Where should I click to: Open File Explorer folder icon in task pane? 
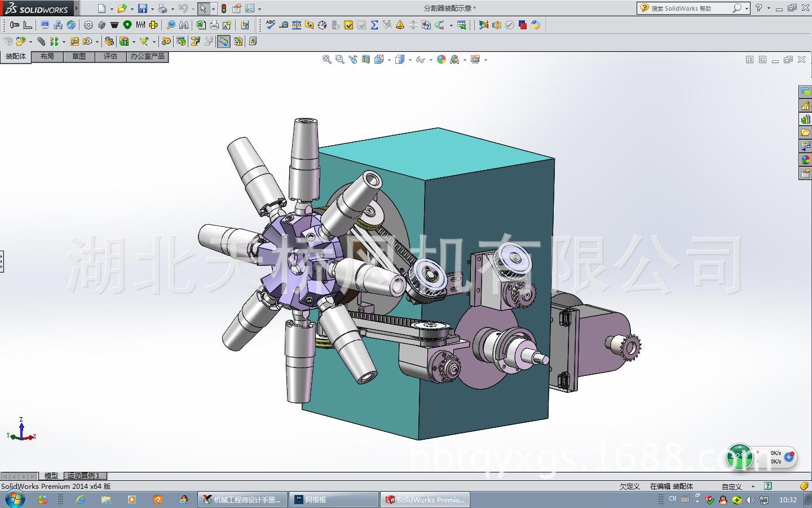pyautogui.click(x=806, y=133)
